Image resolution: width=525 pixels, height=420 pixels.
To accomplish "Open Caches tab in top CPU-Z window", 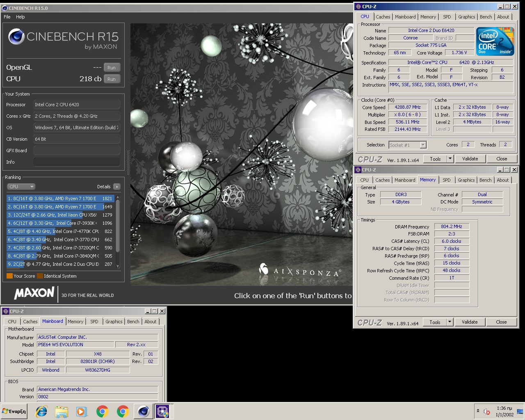I will click(x=383, y=17).
